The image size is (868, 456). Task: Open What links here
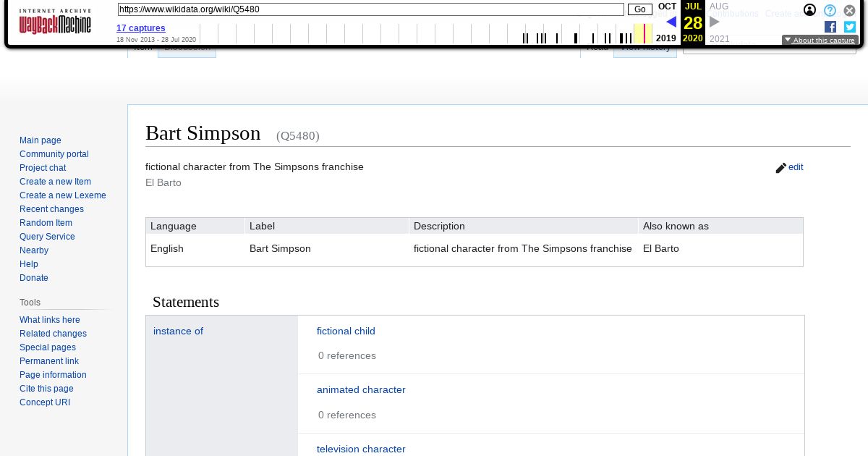click(50, 320)
